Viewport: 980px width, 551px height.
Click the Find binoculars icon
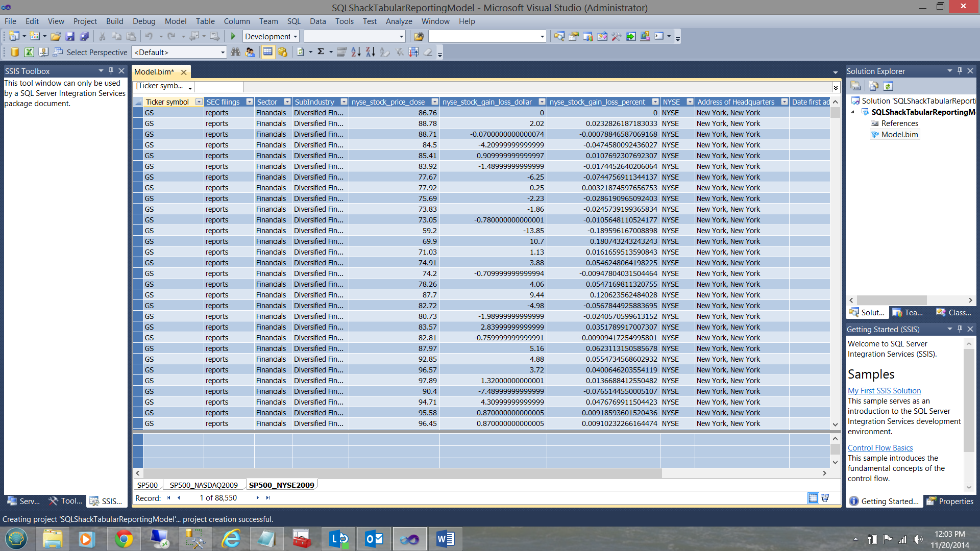click(x=235, y=52)
